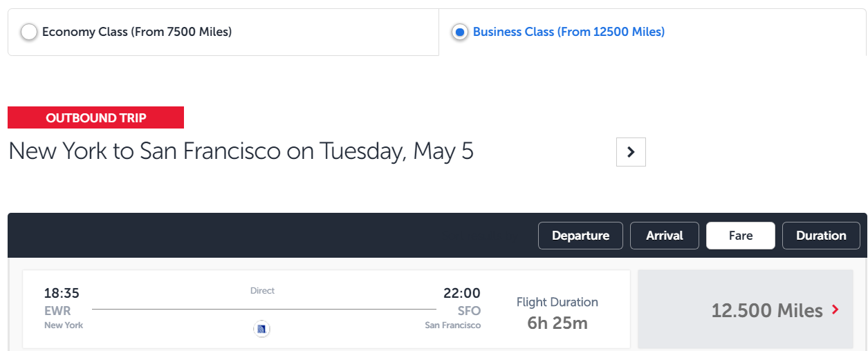Sort flights by Fare
Viewport: 868px width, 351px height.
pyautogui.click(x=740, y=236)
